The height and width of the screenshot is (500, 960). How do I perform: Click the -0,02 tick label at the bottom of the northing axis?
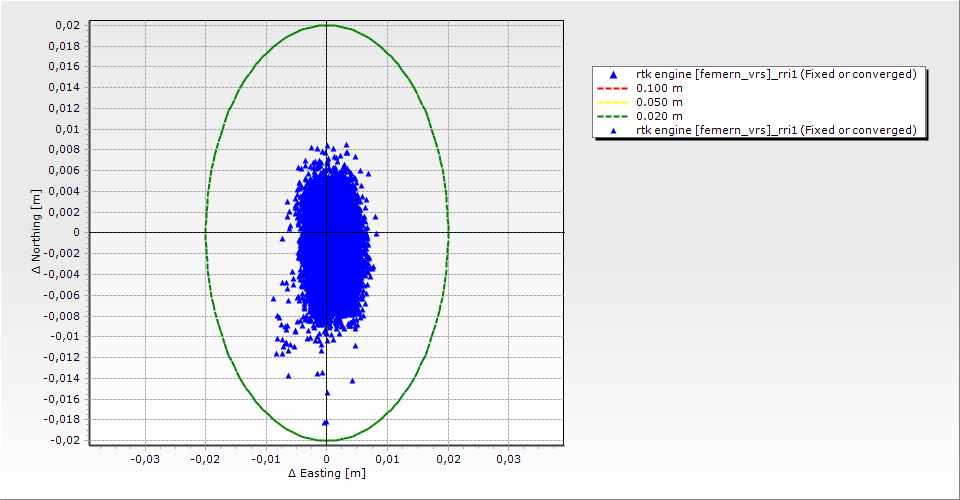65,440
